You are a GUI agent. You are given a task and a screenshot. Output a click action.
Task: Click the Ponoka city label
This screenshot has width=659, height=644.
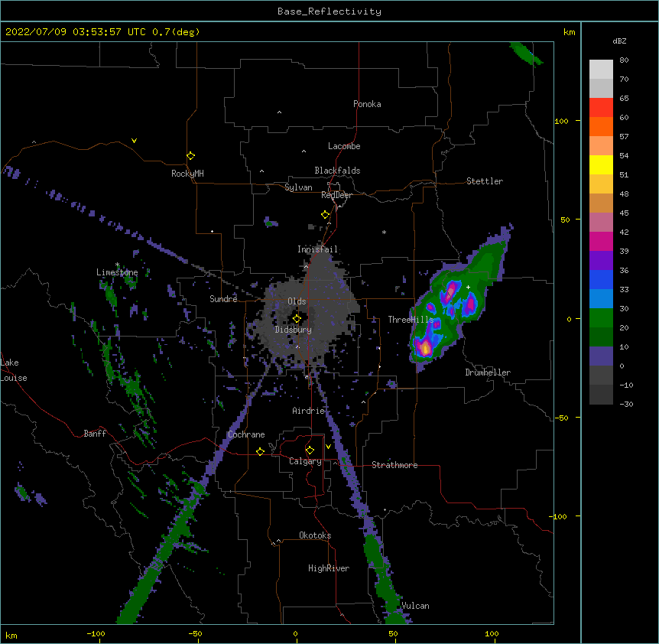pos(367,104)
